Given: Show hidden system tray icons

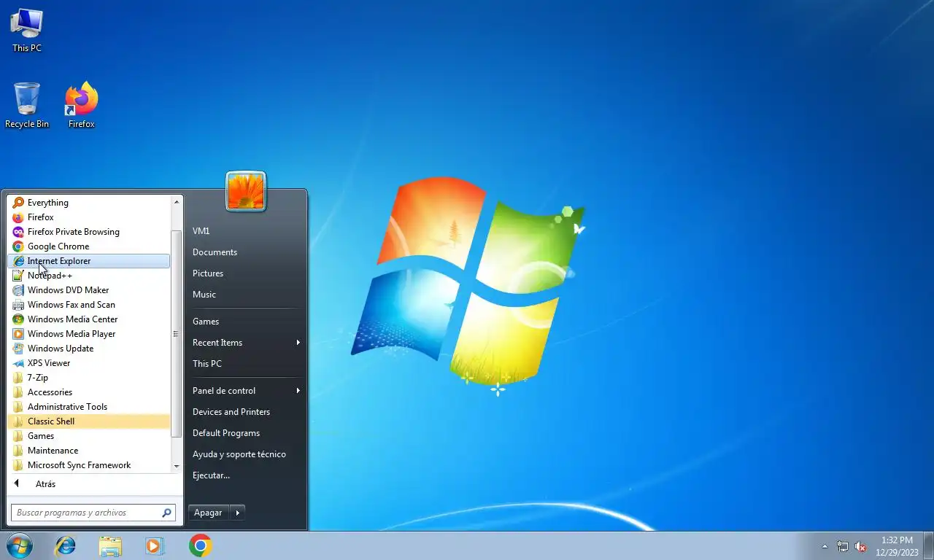Looking at the screenshot, I should [825, 546].
